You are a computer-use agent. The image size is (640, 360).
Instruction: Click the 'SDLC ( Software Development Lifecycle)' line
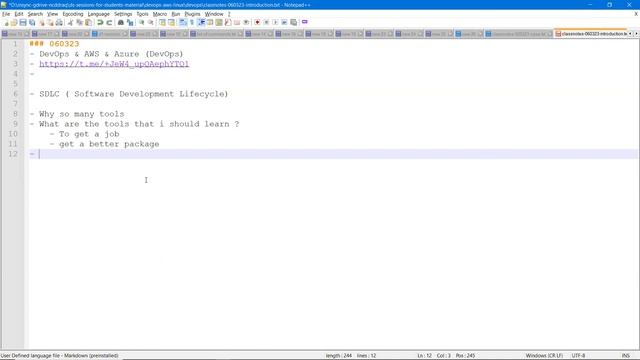point(129,94)
